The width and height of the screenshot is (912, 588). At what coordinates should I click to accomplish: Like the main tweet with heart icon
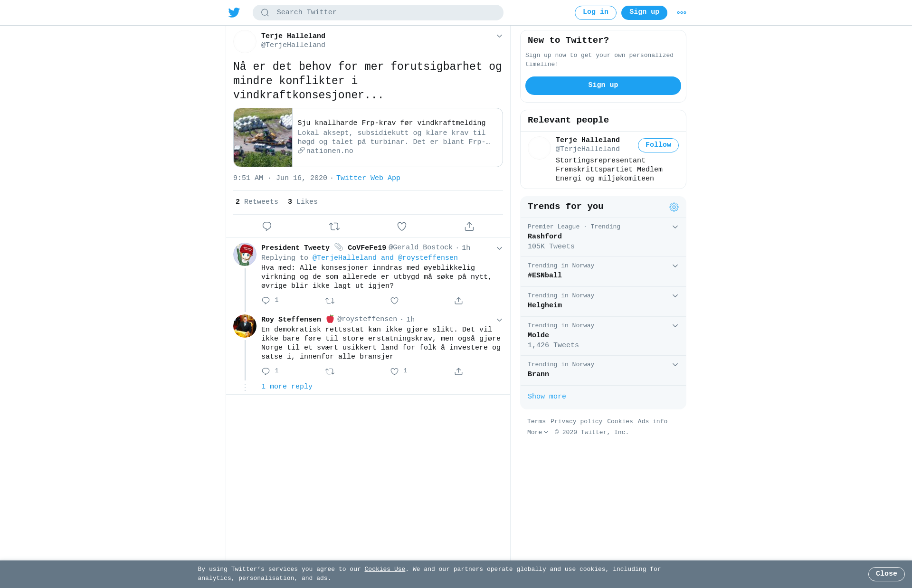coord(402,227)
